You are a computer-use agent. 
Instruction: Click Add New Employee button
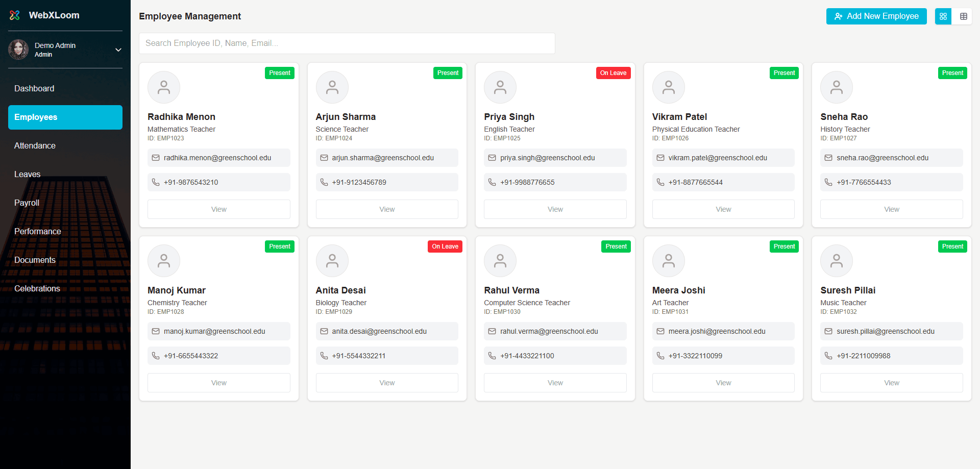point(876,16)
